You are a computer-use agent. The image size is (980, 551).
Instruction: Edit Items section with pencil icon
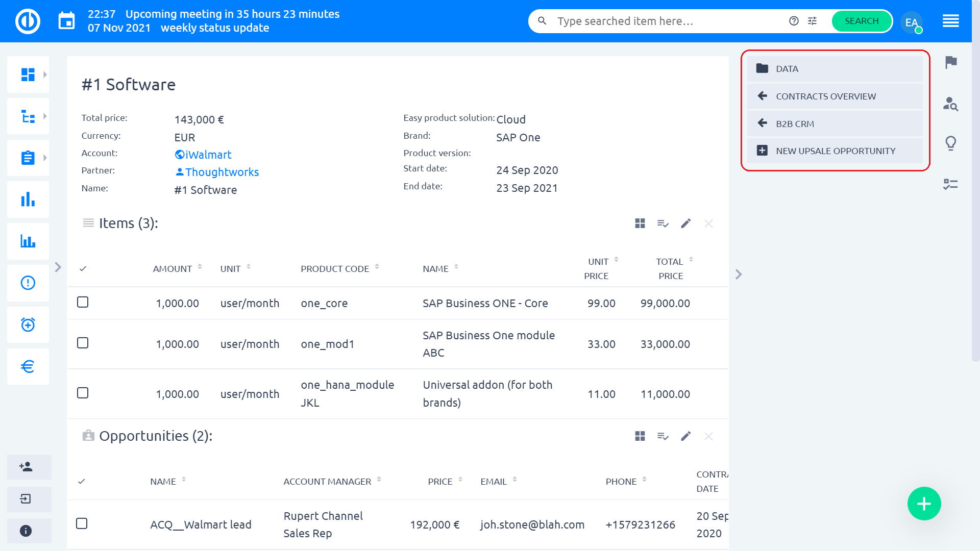tap(686, 223)
